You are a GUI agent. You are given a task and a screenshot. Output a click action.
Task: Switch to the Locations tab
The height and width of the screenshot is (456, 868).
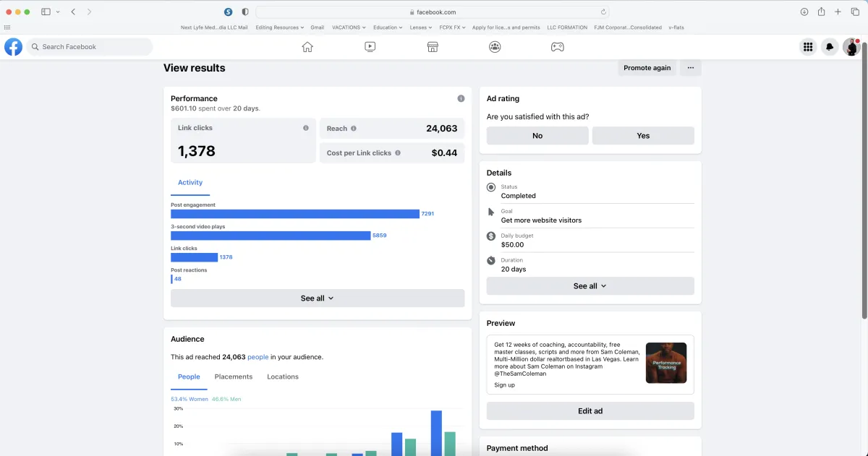click(283, 377)
